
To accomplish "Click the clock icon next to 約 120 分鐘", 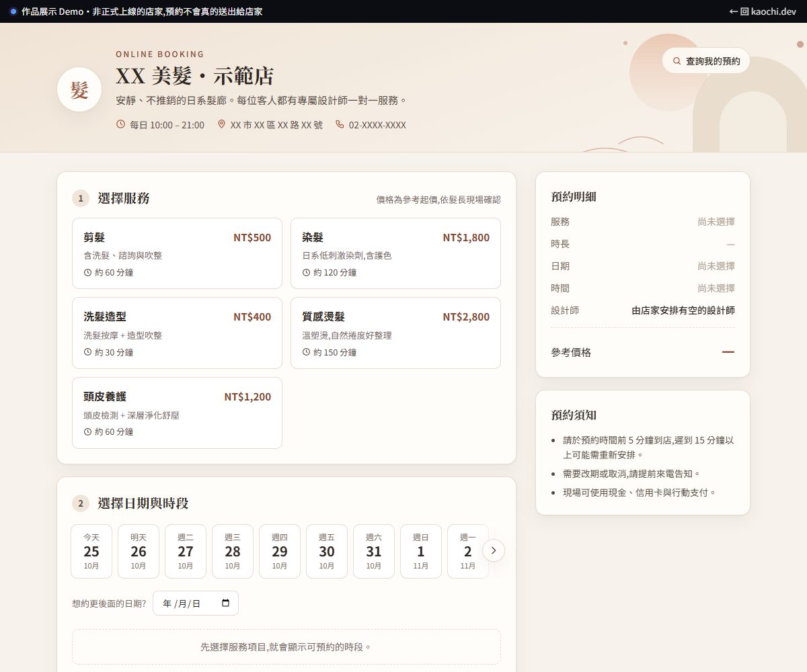I will (307, 272).
